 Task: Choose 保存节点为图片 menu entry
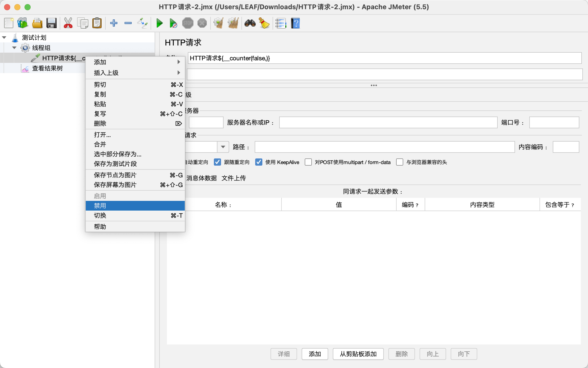pyautogui.click(x=135, y=175)
